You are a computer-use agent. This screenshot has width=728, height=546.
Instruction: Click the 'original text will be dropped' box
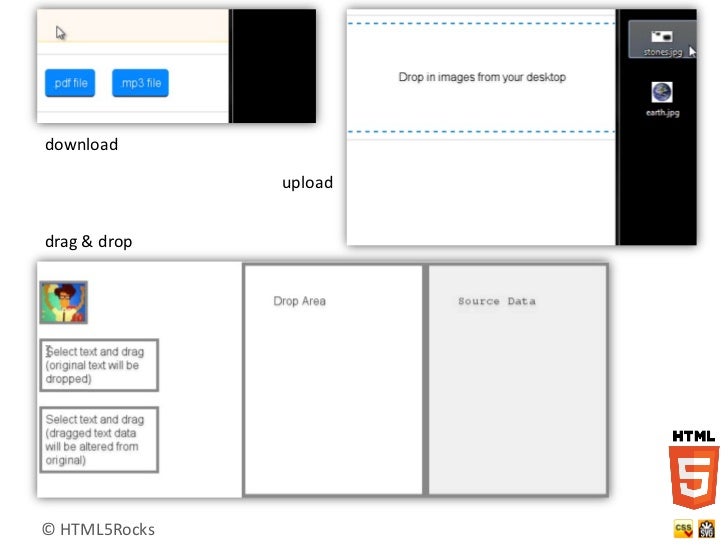(99, 365)
